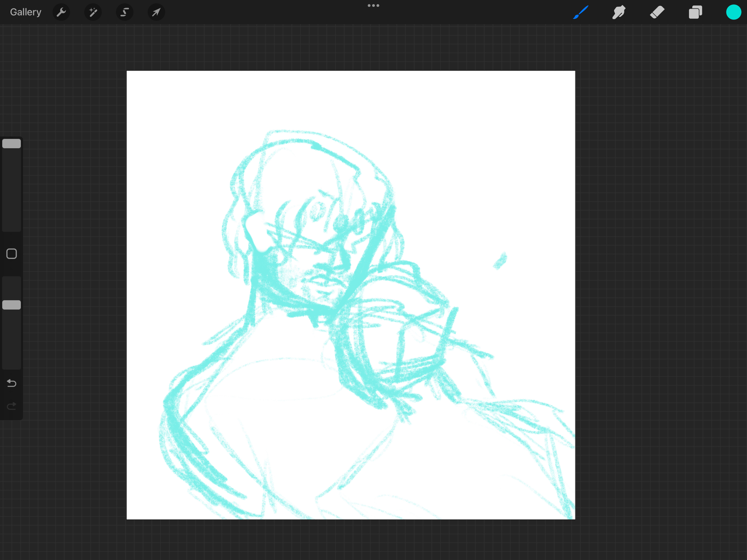
Task: Select the Smudge tool
Action: pyautogui.click(x=619, y=12)
